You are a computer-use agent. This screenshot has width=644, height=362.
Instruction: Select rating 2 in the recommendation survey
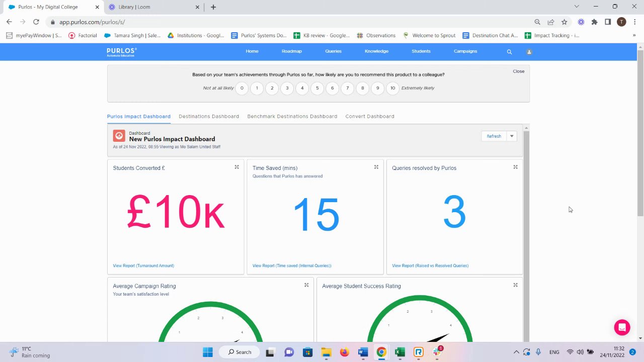272,88
